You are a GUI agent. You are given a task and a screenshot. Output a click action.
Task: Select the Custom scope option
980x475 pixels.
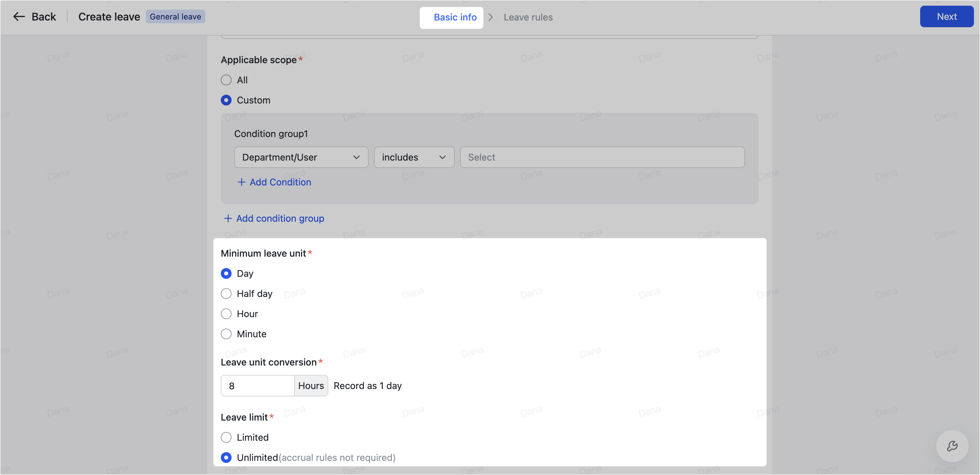(227, 100)
